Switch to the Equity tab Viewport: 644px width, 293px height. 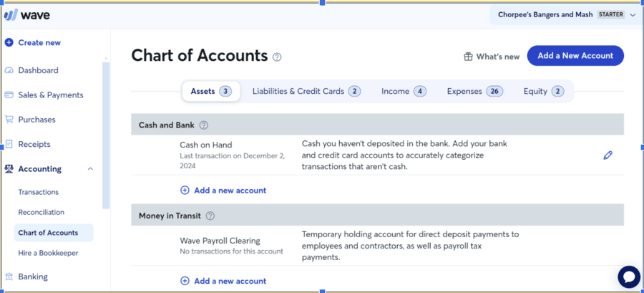[543, 91]
